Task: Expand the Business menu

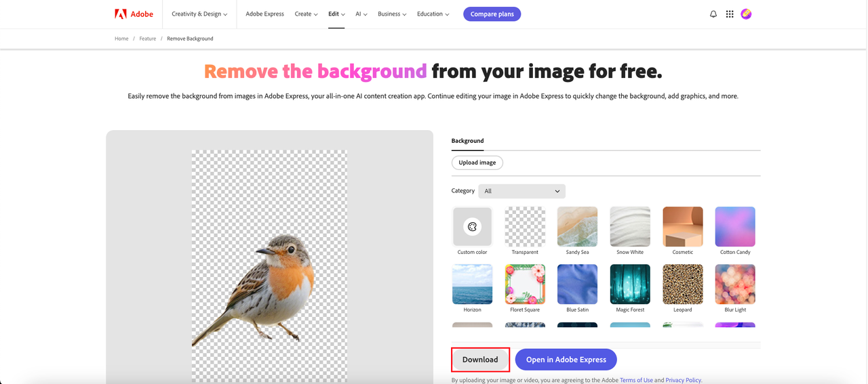Action: (x=392, y=14)
